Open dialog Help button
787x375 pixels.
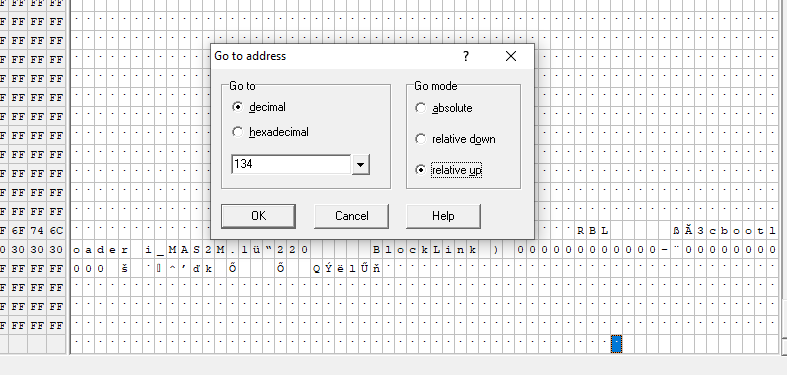pos(443,216)
